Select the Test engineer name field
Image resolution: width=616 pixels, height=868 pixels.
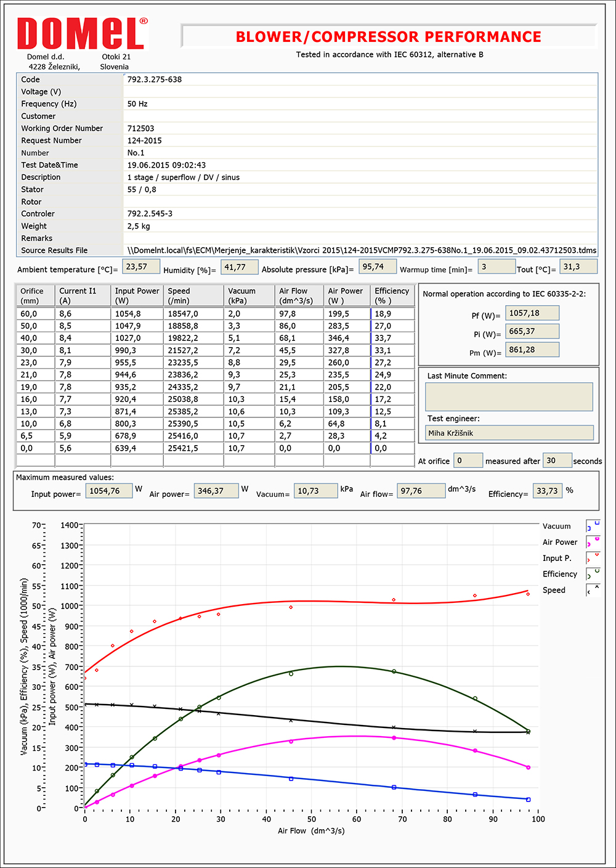coord(509,433)
